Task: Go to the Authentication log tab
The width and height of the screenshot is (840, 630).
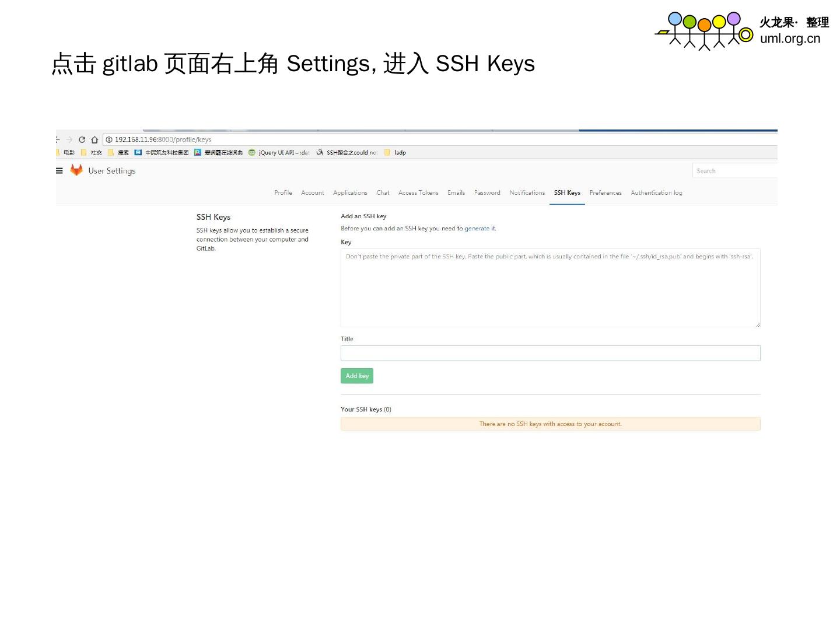Action: [x=656, y=193]
